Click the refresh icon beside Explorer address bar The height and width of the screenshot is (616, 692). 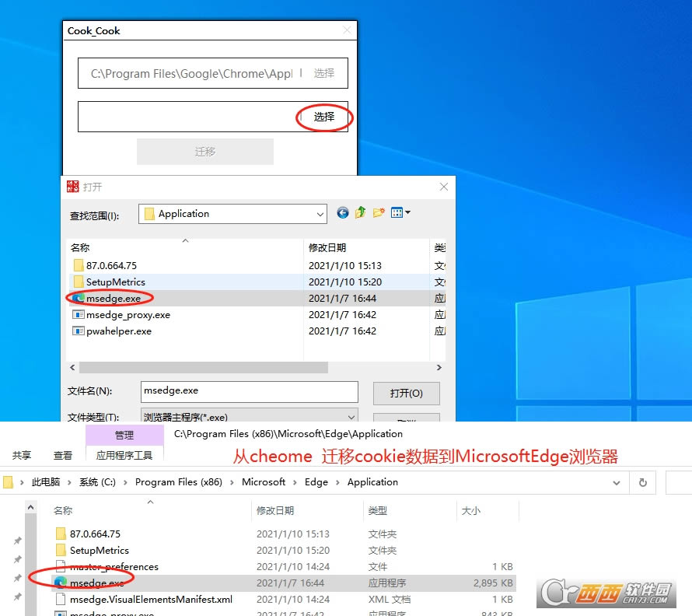[642, 482]
